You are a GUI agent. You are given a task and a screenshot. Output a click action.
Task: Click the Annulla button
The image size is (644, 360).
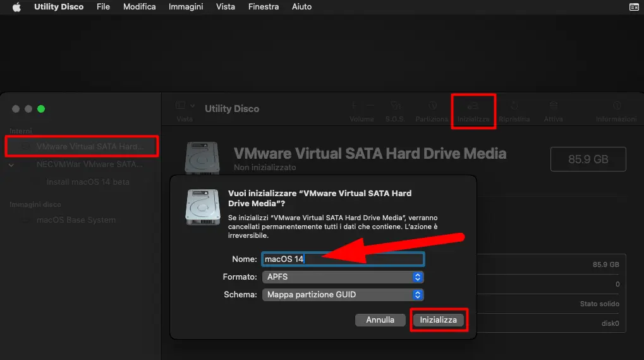click(x=380, y=320)
